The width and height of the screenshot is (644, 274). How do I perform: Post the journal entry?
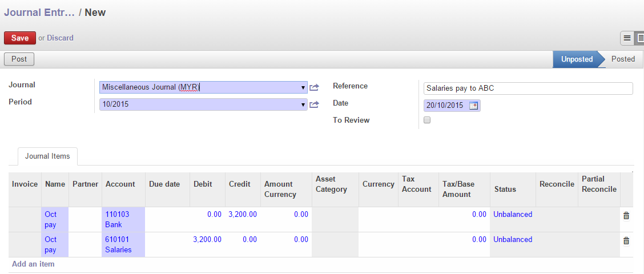click(19, 59)
